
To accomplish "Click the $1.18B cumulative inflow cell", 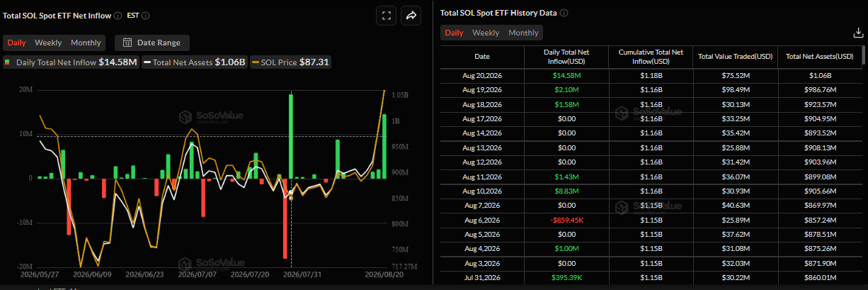I will pyautogui.click(x=650, y=75).
